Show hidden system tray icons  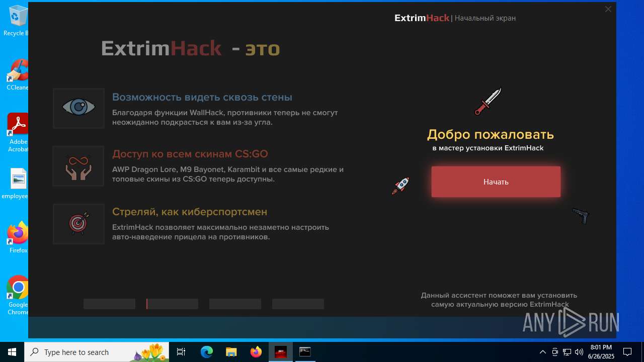pos(542,352)
